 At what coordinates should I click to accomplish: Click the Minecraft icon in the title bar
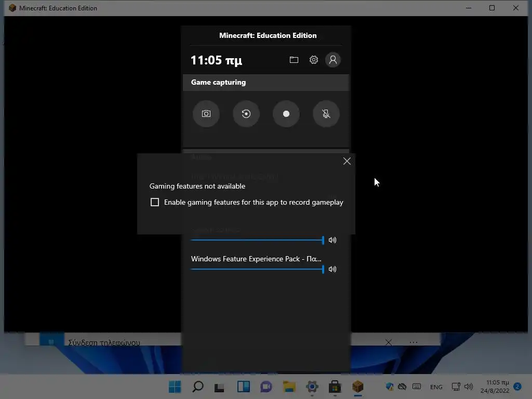[x=12, y=8]
